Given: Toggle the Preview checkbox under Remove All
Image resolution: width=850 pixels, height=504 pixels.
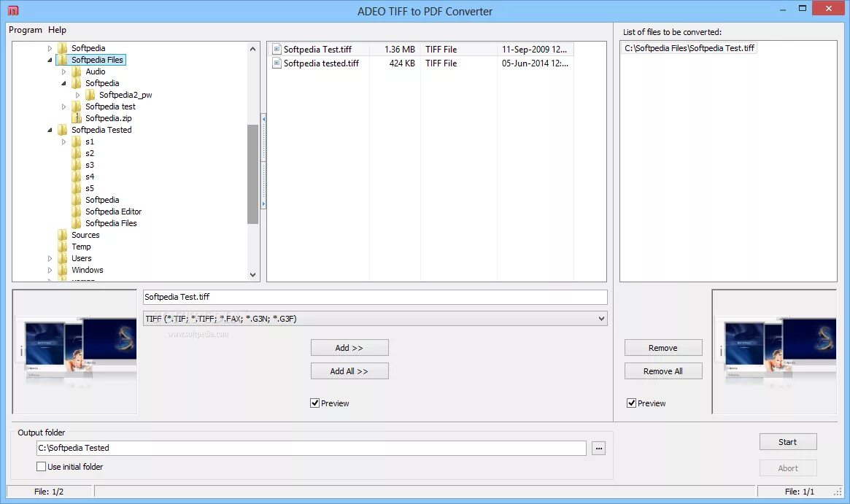Looking at the screenshot, I should click(x=631, y=403).
